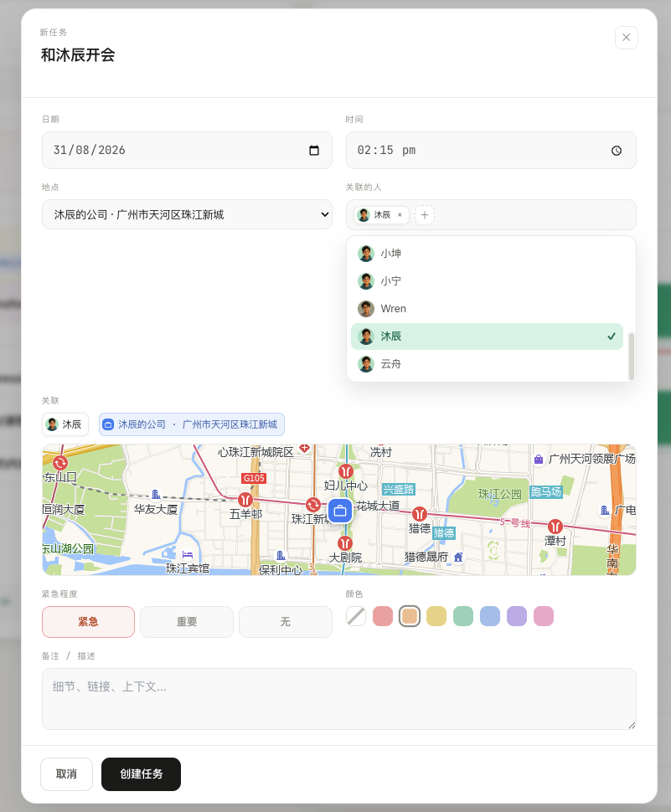Viewport: 671px width, 812px height.
Task: Click the 跑马场 label on map
Action: pos(546,492)
